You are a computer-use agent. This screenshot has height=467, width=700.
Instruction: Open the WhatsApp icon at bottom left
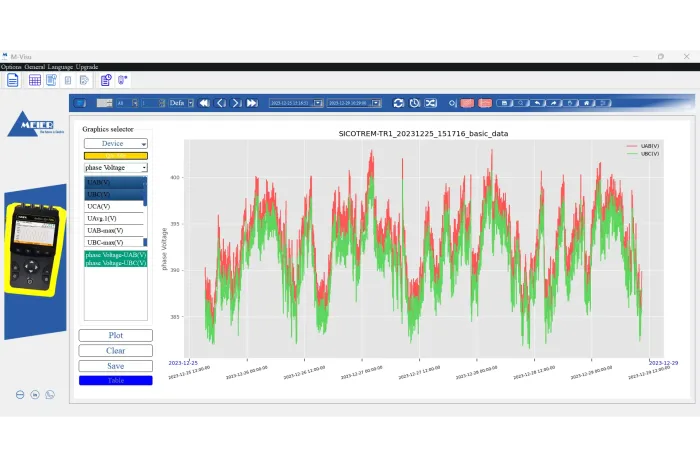point(50,395)
